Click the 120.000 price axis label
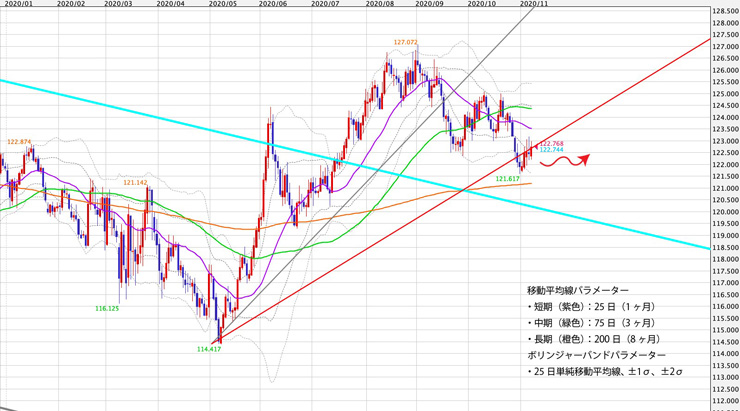Image resolution: width=740 pixels, height=411 pixels. coord(726,212)
